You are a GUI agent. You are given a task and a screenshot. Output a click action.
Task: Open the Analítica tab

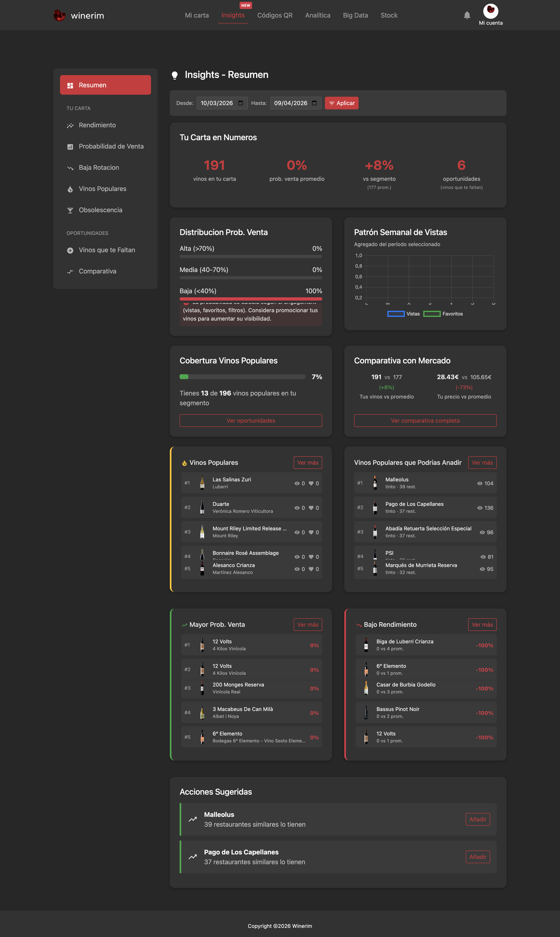point(318,15)
